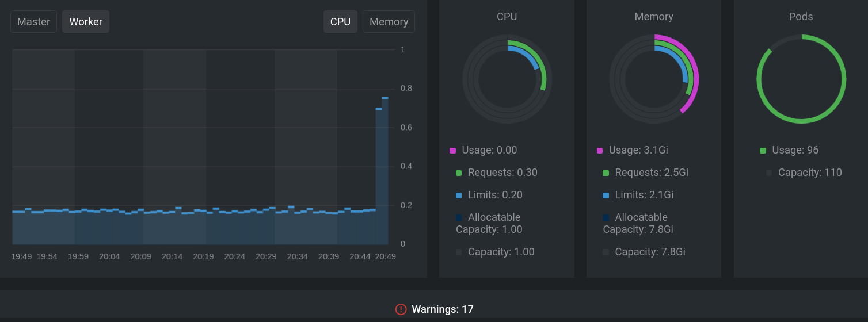Show the CPU chart
This screenshot has width=868, height=322.
click(340, 22)
